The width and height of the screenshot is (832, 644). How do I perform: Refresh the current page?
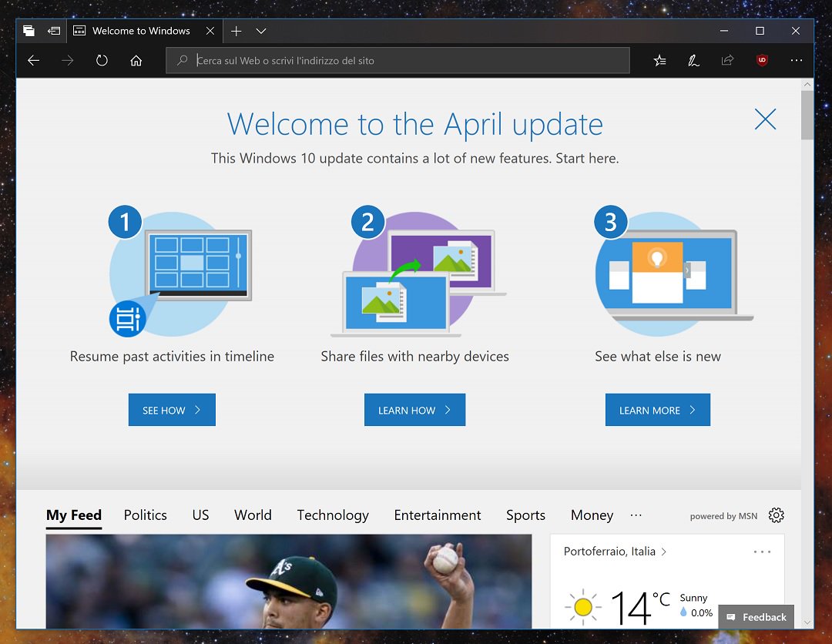(x=102, y=60)
